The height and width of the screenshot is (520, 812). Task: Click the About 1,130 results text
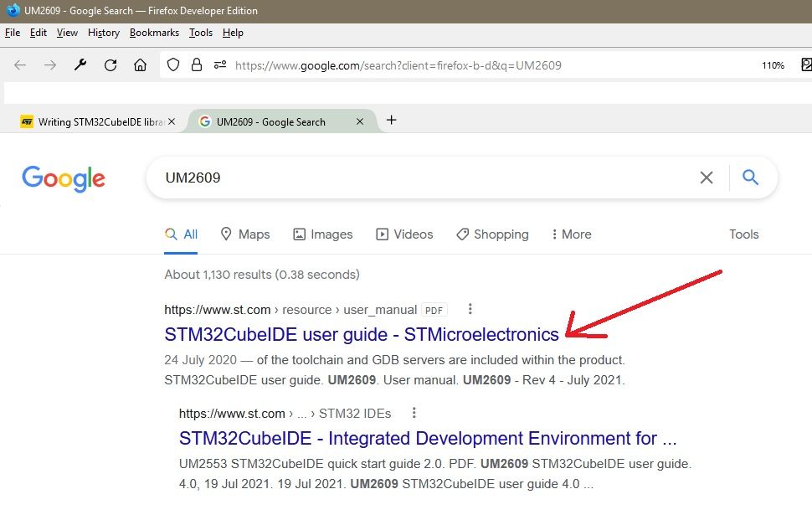click(x=262, y=275)
